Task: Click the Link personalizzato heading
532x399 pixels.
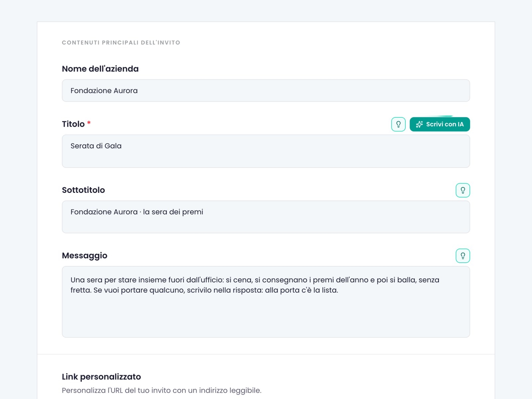Action: [x=101, y=377]
